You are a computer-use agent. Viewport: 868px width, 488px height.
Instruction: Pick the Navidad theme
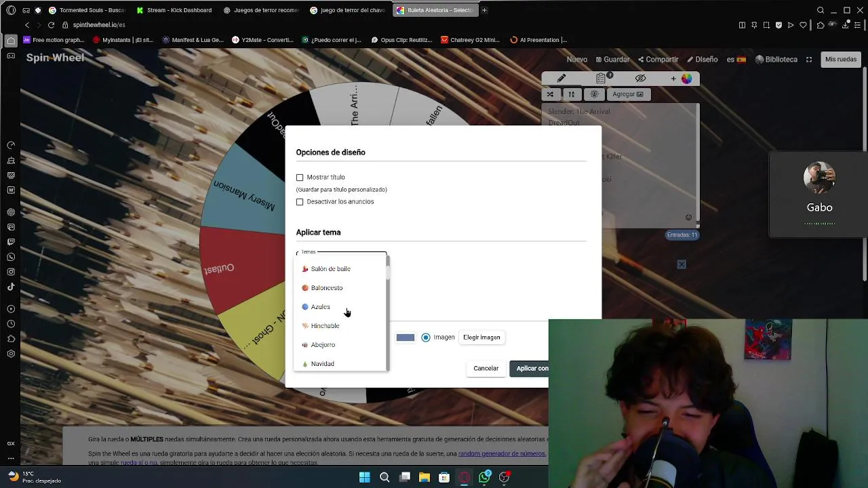pos(340,363)
